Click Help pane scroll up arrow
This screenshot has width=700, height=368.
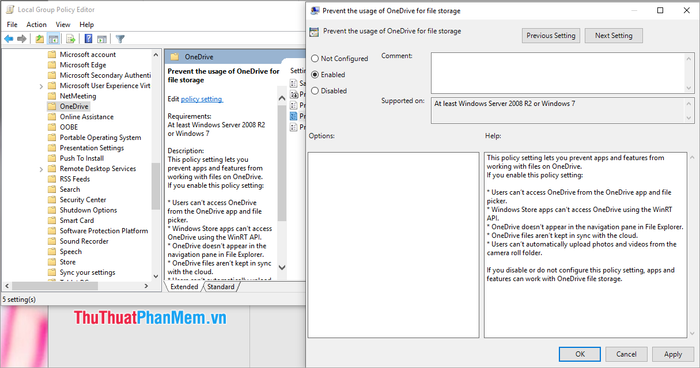click(692, 157)
